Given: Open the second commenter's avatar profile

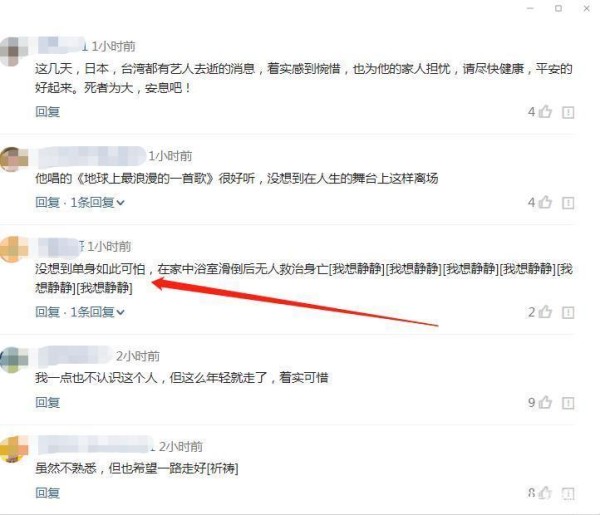Looking at the screenshot, I should (14, 159).
